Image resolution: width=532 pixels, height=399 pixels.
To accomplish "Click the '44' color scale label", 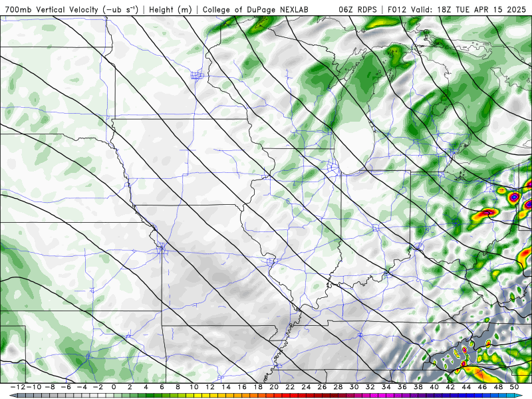I will tap(466, 387).
